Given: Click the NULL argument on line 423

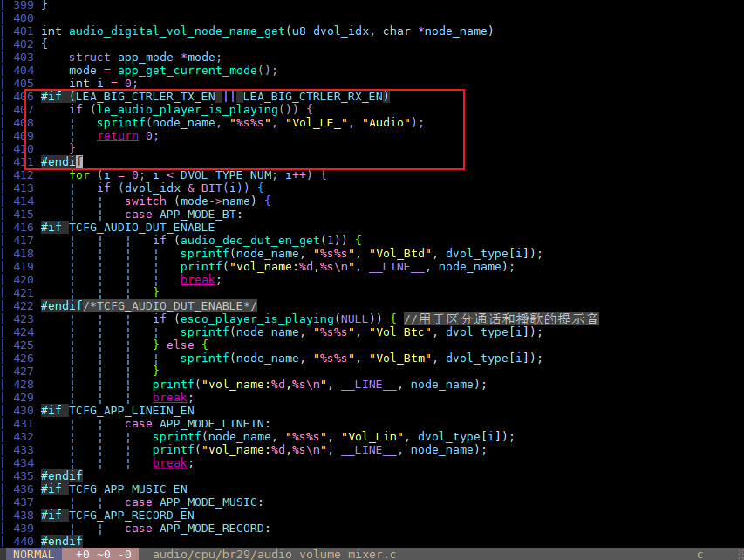Looking at the screenshot, I should tap(354, 319).
